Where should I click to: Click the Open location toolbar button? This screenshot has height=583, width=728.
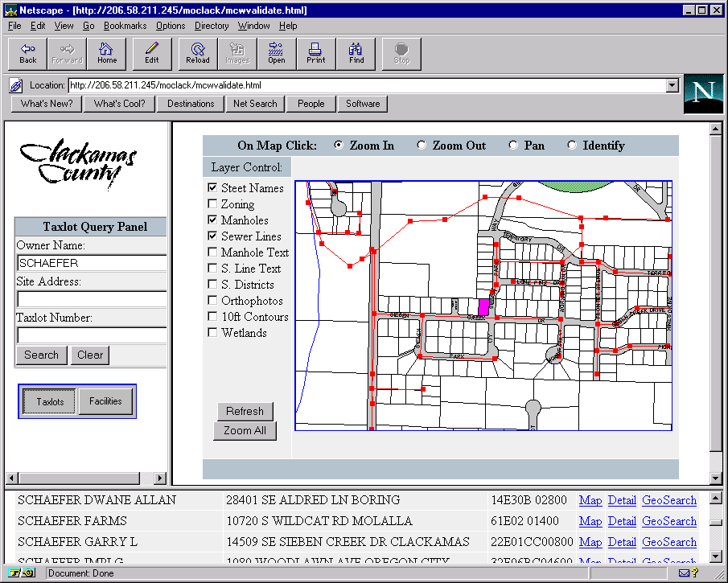pos(277,54)
